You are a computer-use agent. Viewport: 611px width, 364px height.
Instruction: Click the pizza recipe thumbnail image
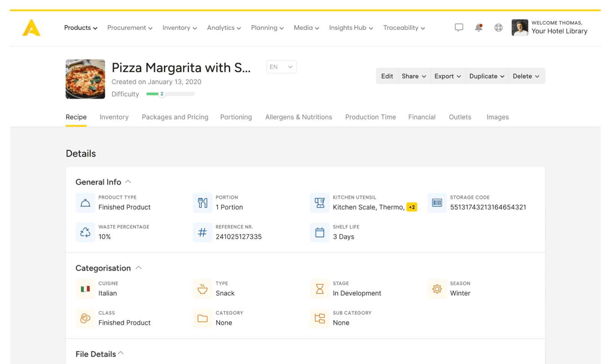[85, 79]
